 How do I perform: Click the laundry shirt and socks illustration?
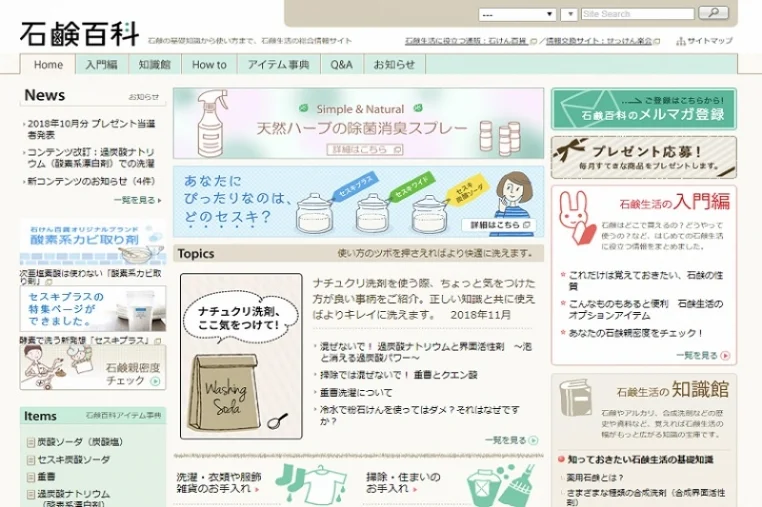coord(311,484)
